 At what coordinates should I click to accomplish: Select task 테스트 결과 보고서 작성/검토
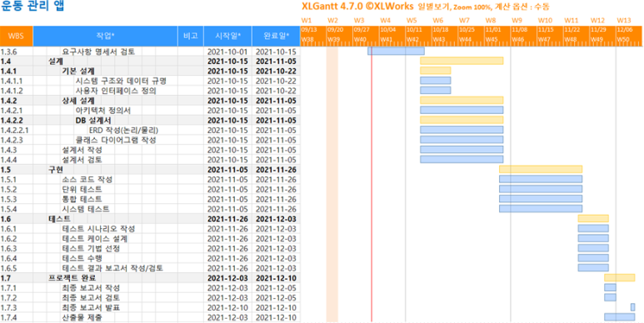pos(112,268)
